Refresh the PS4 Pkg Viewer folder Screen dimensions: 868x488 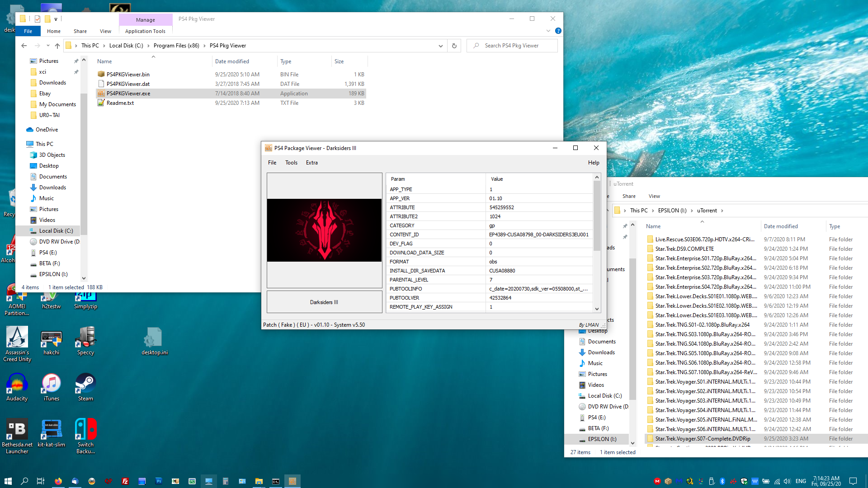coord(454,46)
